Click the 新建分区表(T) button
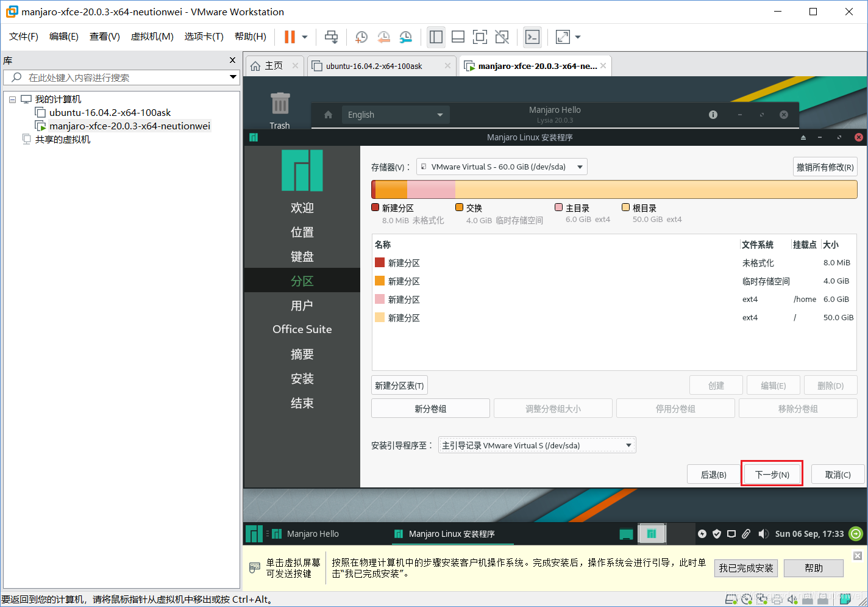Screen dimensions: 868x607 pos(399,386)
